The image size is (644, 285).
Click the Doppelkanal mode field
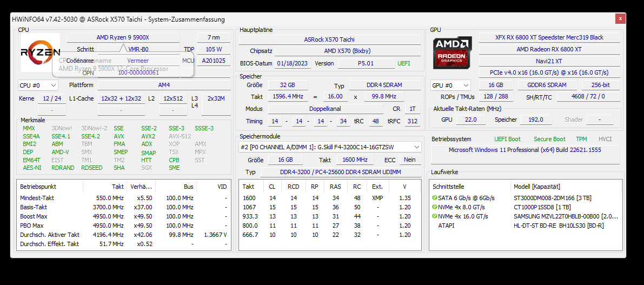coord(325,109)
